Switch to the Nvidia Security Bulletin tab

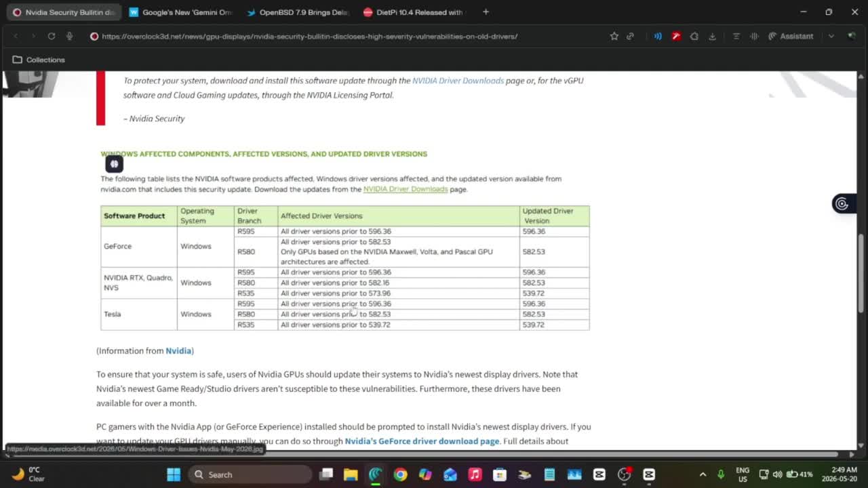(x=64, y=12)
